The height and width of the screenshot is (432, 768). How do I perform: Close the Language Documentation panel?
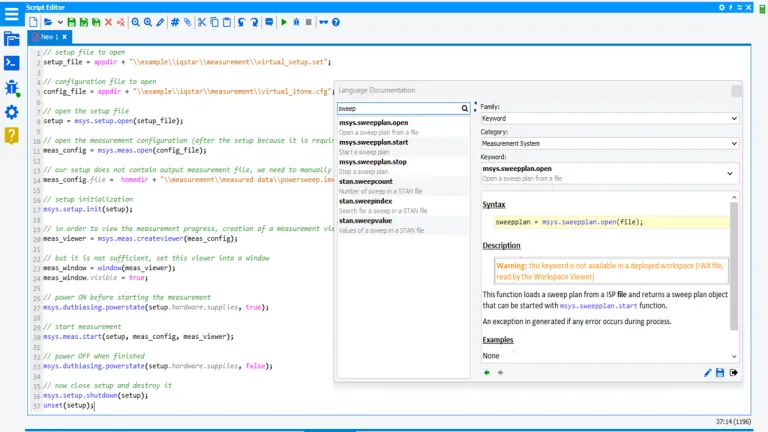pyautogui.click(x=736, y=91)
